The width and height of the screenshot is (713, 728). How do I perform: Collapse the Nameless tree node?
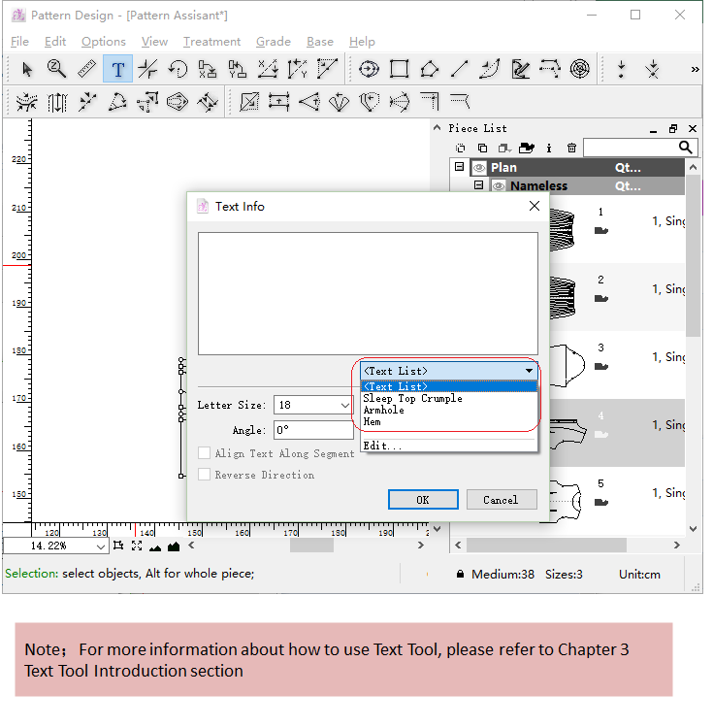pyautogui.click(x=478, y=185)
